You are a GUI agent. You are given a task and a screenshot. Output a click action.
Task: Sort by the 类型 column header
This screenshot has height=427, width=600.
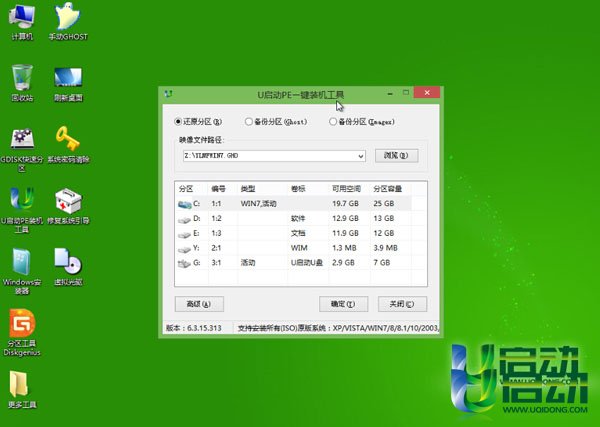tap(248, 189)
